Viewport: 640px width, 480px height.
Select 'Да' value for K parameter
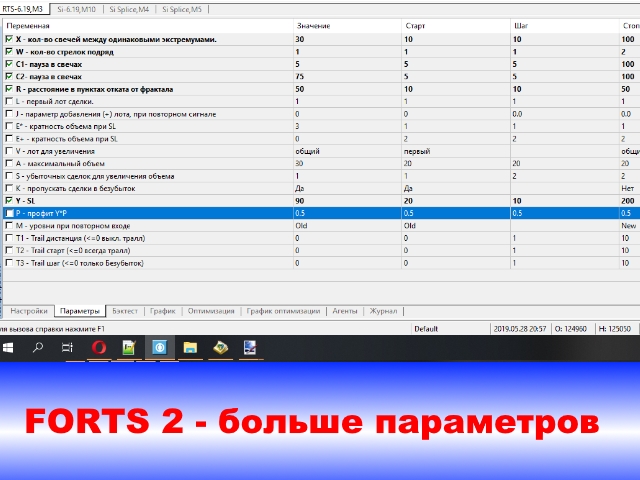(300, 188)
